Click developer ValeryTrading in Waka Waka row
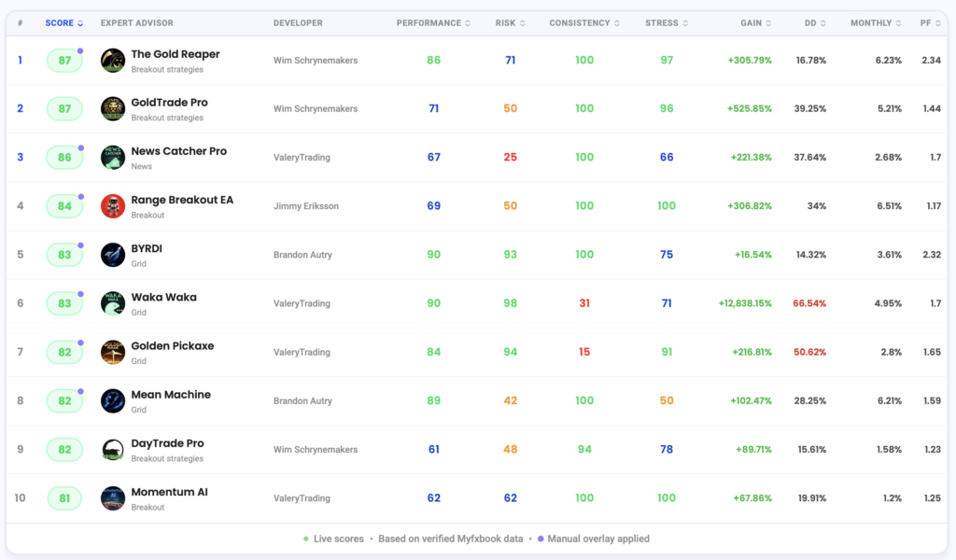Screen dimensions: 956x560 (x=302, y=303)
